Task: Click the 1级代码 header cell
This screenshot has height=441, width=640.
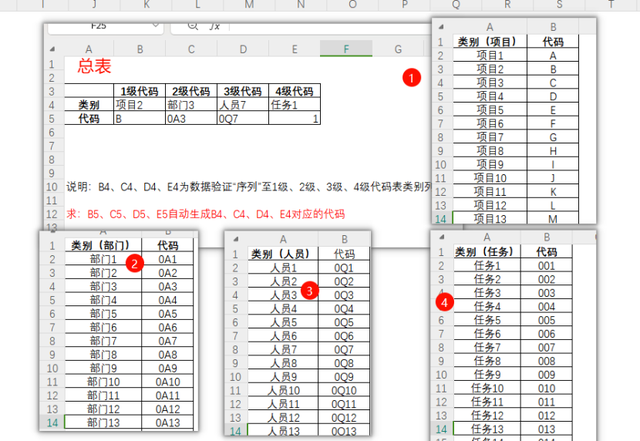Action: pos(140,91)
